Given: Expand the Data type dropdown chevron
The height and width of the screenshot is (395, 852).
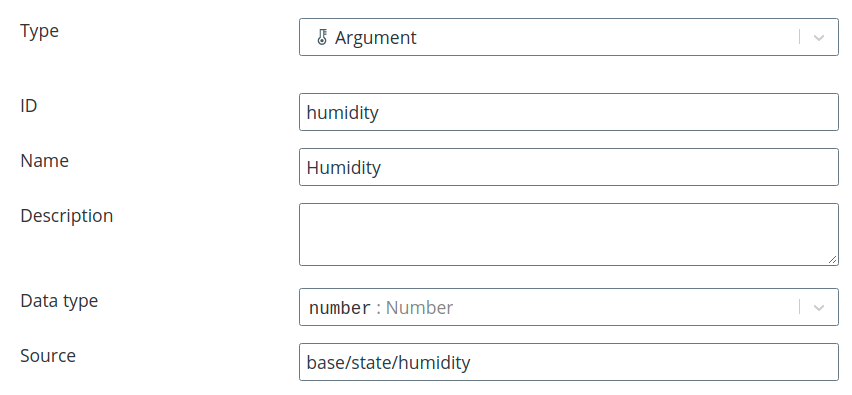Looking at the screenshot, I should tap(819, 308).
